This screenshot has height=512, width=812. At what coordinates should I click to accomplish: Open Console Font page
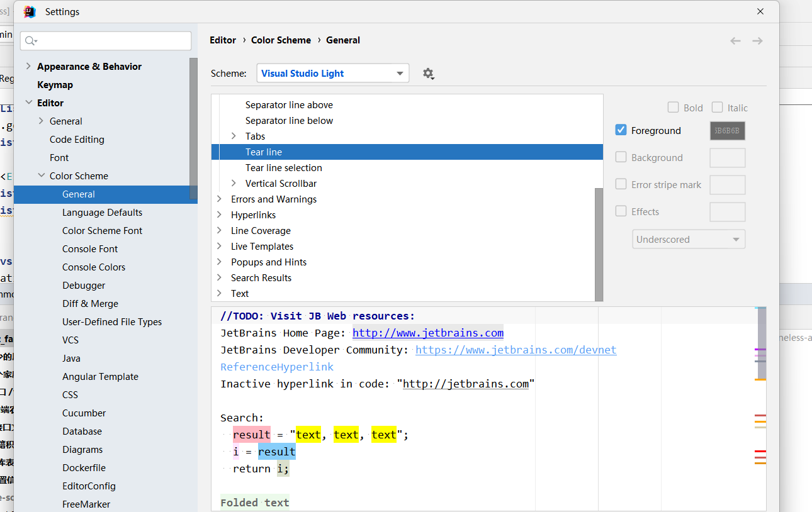[x=90, y=248]
